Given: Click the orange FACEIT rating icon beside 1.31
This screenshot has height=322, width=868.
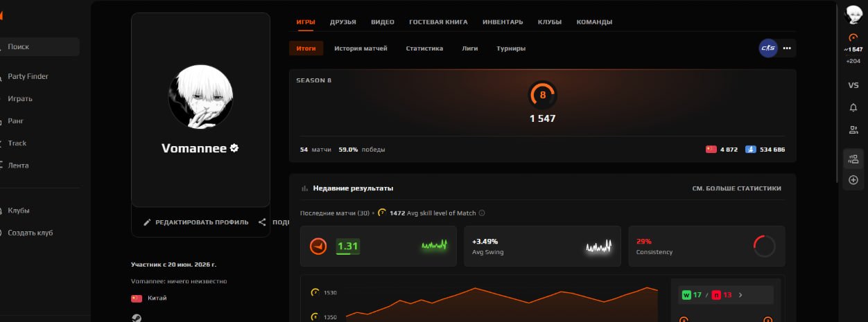Looking at the screenshot, I should (318, 247).
